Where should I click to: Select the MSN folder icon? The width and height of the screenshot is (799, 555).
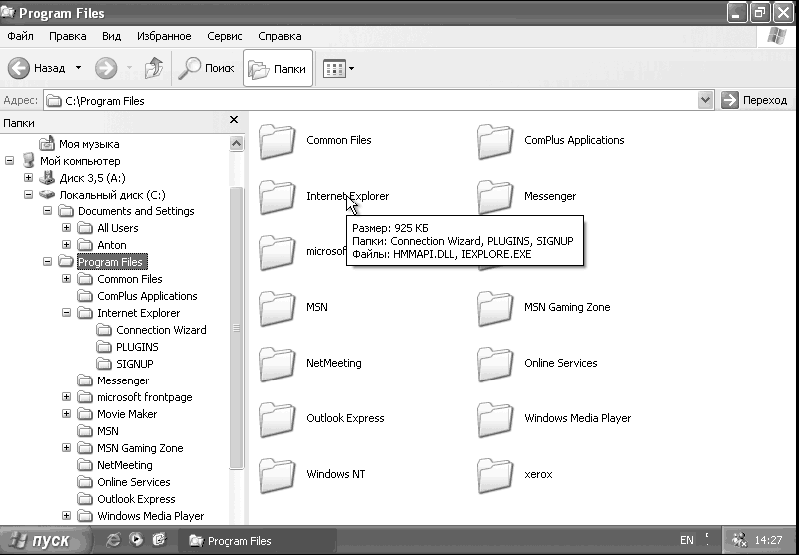click(x=277, y=308)
